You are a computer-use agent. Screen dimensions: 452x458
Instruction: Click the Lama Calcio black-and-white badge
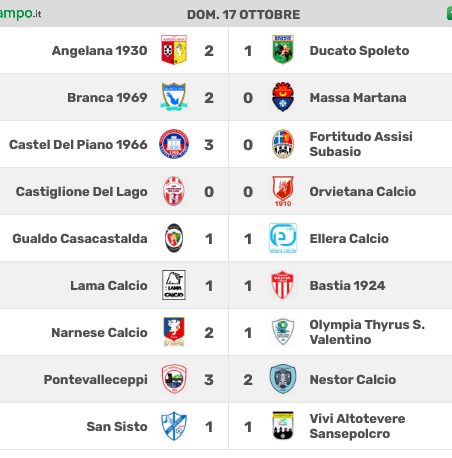click(x=174, y=285)
